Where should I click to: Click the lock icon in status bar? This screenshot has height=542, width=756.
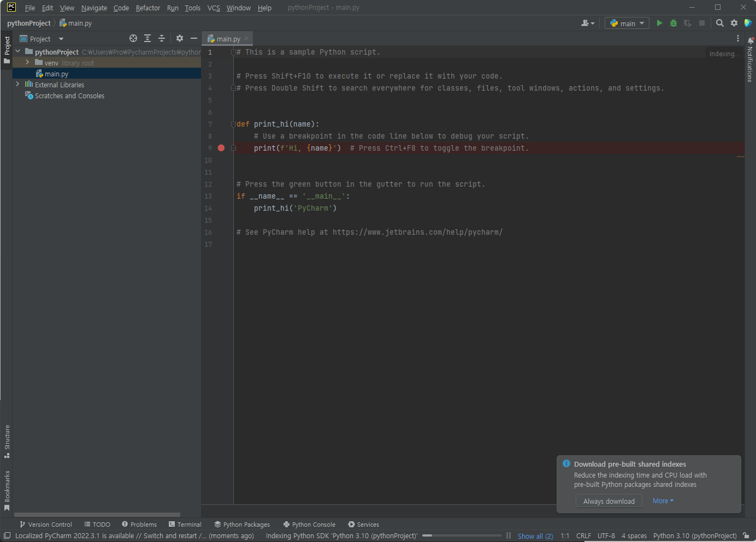746,535
